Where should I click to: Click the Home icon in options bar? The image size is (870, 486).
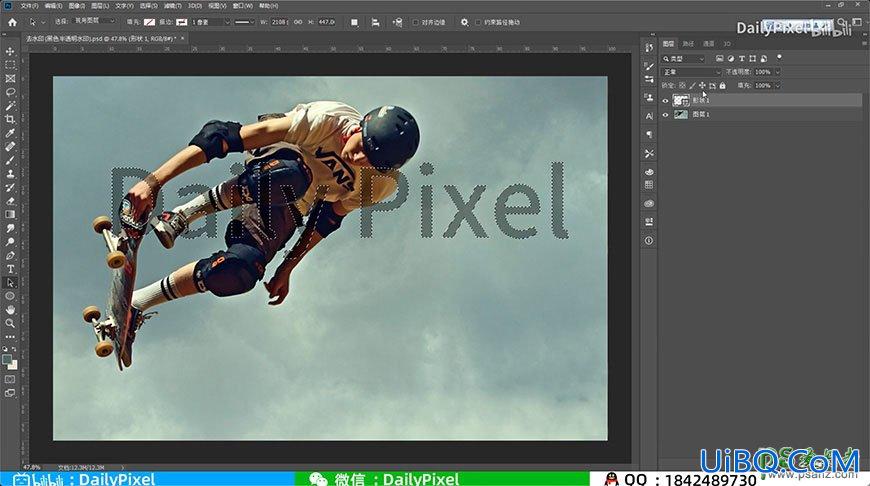pyautogui.click(x=12, y=22)
